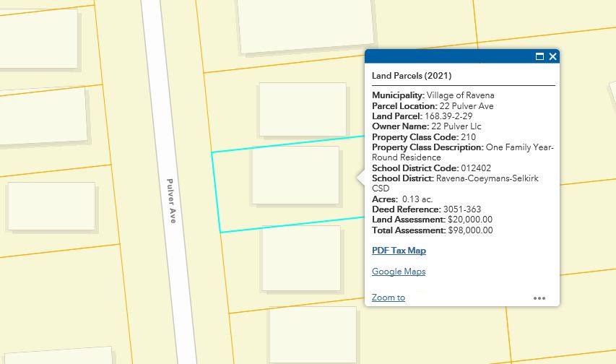
Task: Click the Pulver Ave street label
Action: 171,200
